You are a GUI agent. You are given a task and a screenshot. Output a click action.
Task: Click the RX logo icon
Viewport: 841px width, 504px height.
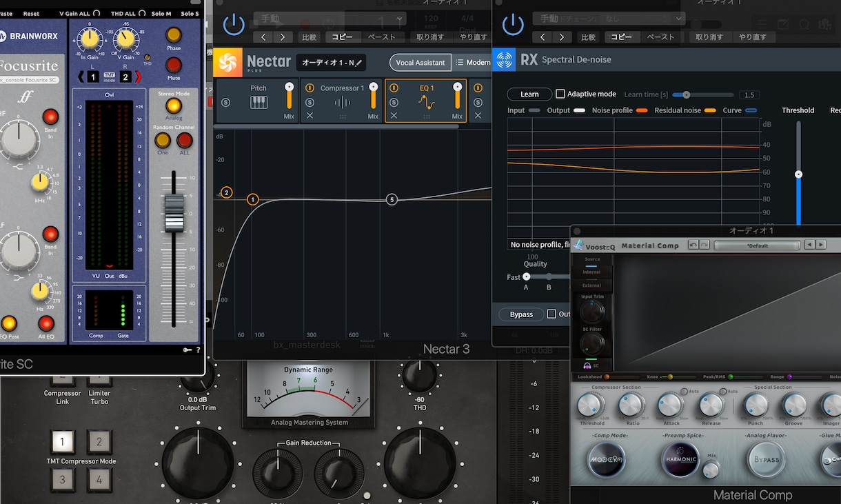(505, 59)
